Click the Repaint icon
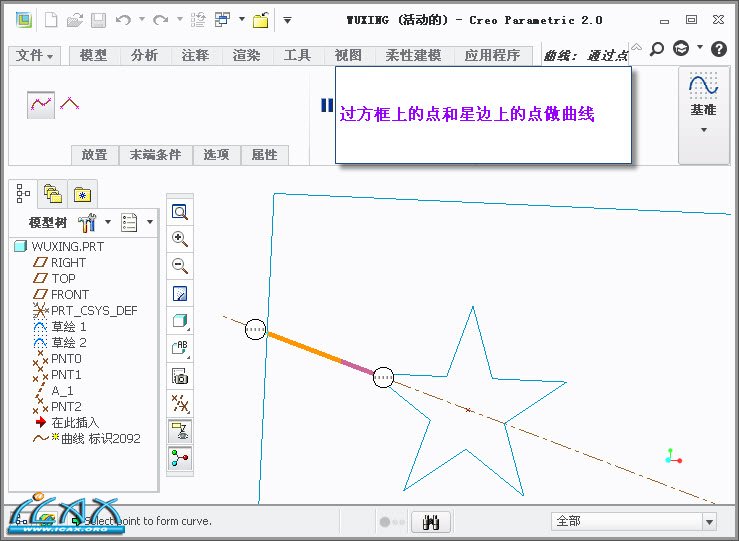The width and height of the screenshot is (739, 541). pyautogui.click(x=180, y=294)
